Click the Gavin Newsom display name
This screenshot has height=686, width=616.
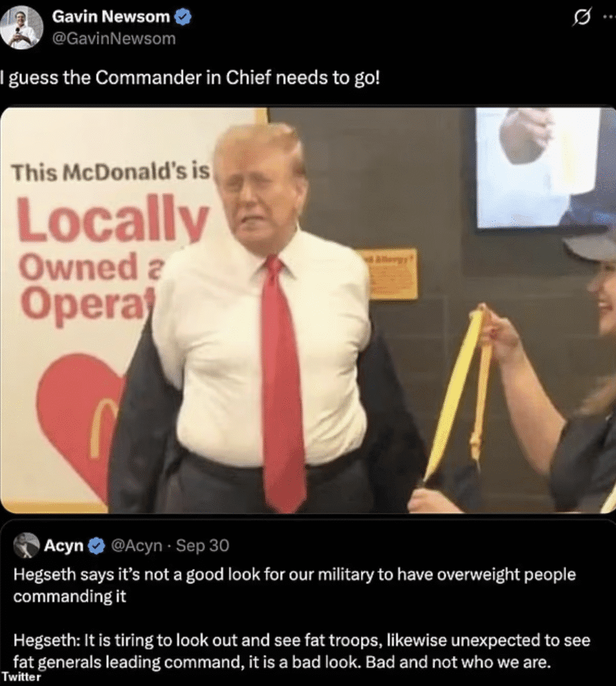[110, 17]
